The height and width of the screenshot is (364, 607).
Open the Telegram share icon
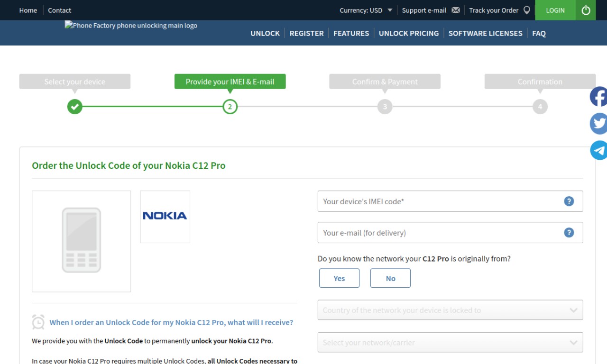tap(598, 150)
